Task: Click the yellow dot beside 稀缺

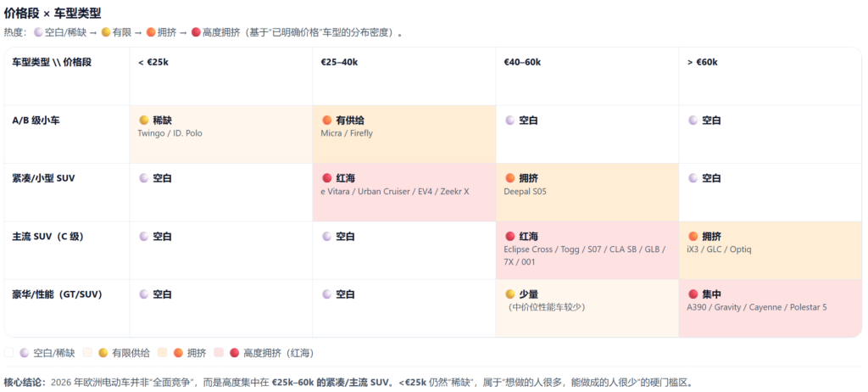Action: (x=144, y=120)
